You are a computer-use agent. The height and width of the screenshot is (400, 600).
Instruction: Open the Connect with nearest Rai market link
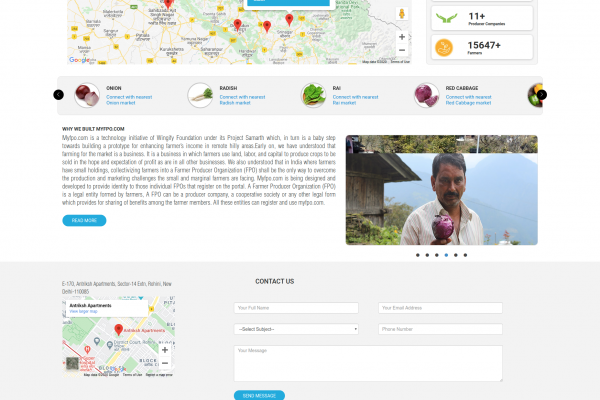[355, 100]
